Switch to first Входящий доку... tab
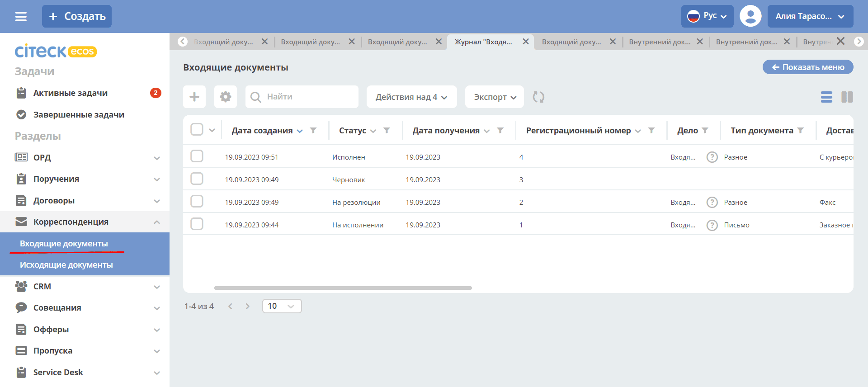 click(223, 42)
